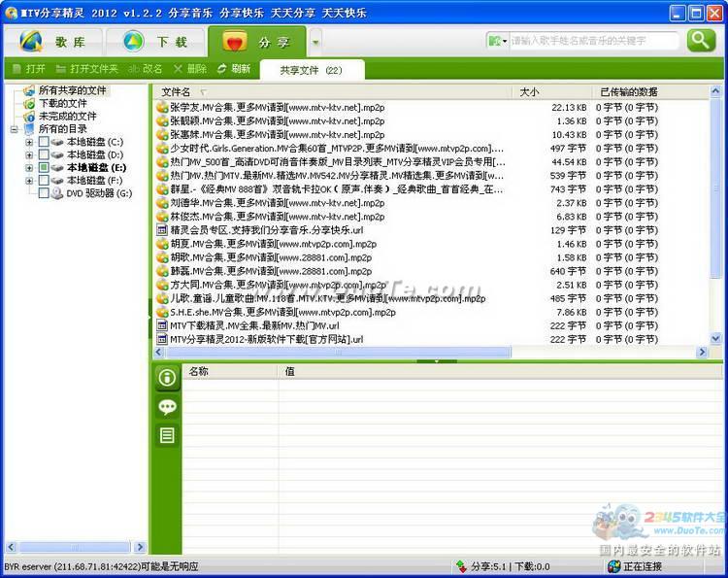Collapse the 所有的目录 tree node
The image size is (728, 578).
click(x=15, y=129)
